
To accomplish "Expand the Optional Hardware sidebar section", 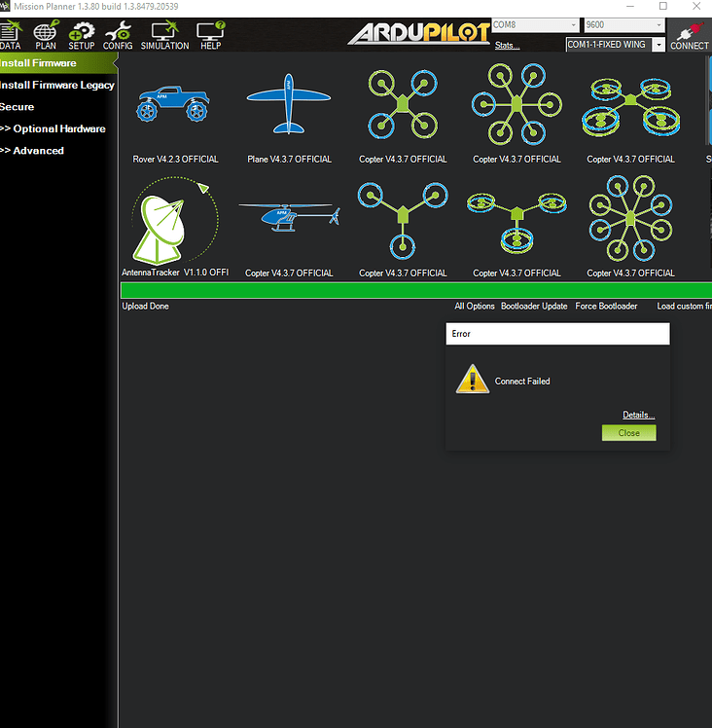I will pos(53,128).
